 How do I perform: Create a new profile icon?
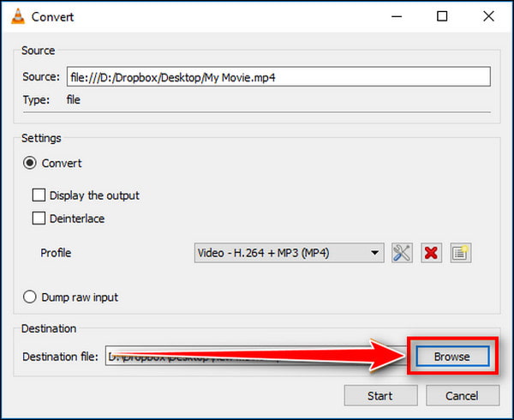point(461,253)
